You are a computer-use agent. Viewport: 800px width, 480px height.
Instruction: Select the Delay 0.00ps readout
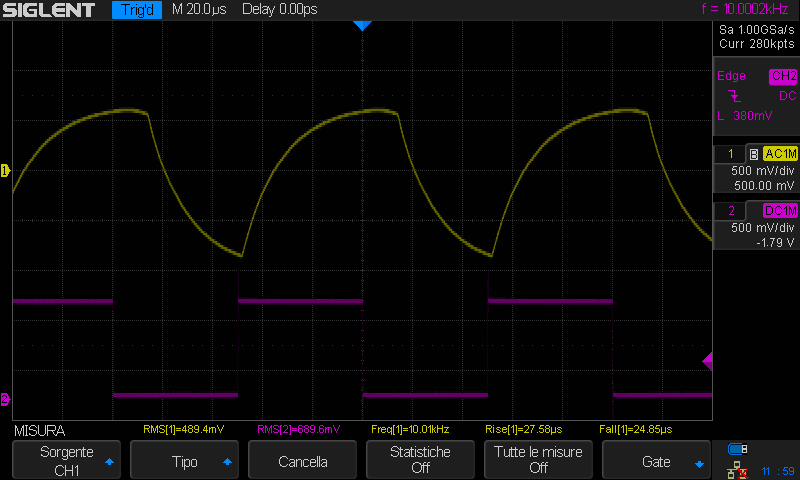click(x=280, y=9)
